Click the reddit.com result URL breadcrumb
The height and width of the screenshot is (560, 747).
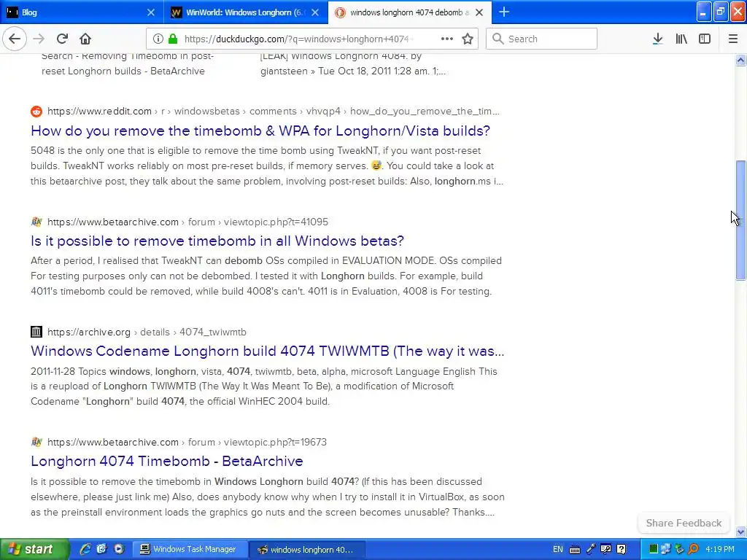(273, 112)
